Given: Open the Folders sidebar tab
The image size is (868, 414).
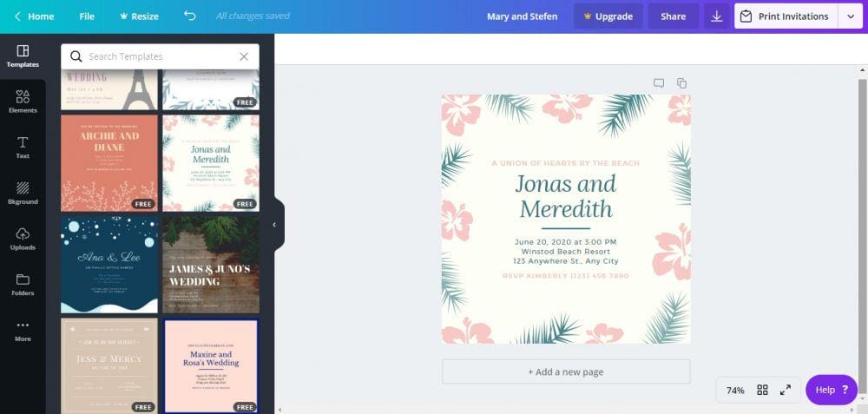Looking at the screenshot, I should coord(23,285).
